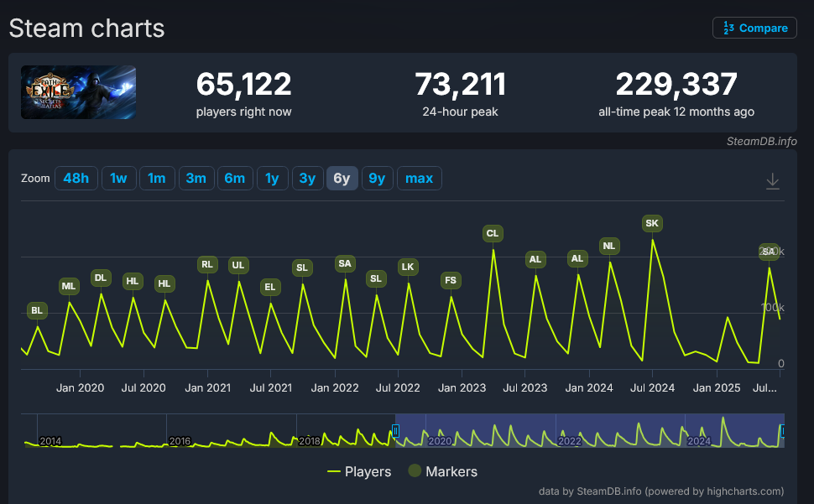Viewport: 814px width, 504px height.
Task: Click the BL marker on chart
Action: pos(37,310)
